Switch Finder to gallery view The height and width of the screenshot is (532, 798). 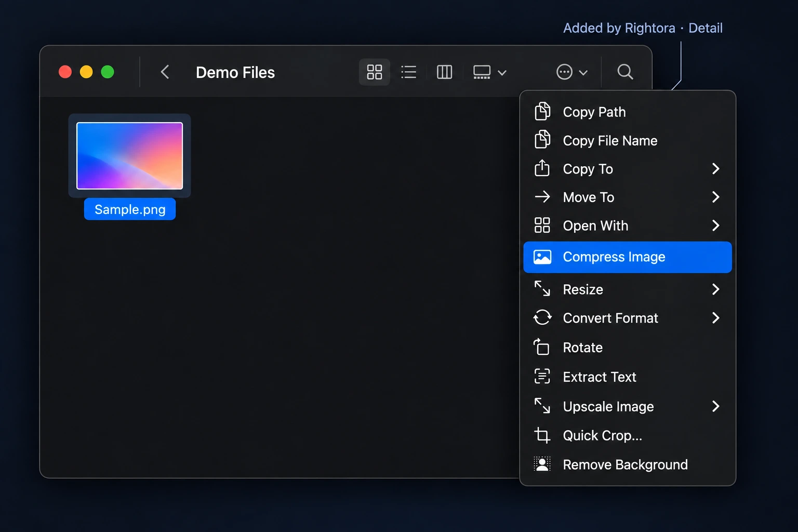click(x=482, y=72)
